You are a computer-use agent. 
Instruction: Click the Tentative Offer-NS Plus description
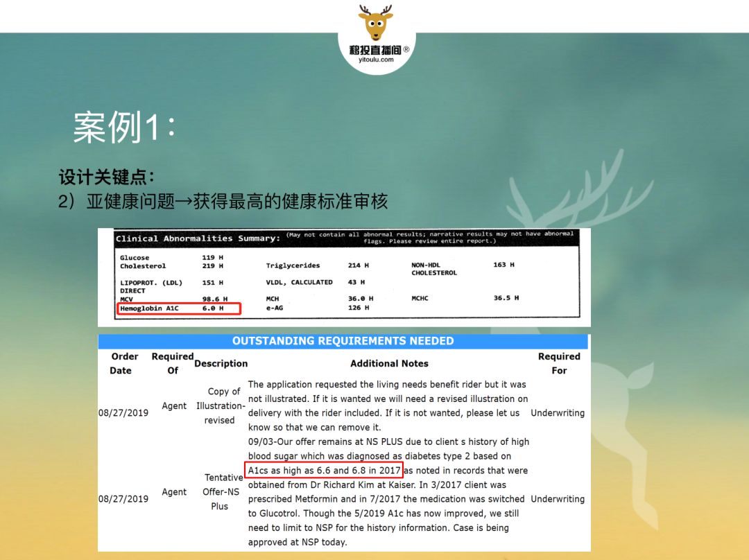pyautogui.click(x=223, y=491)
